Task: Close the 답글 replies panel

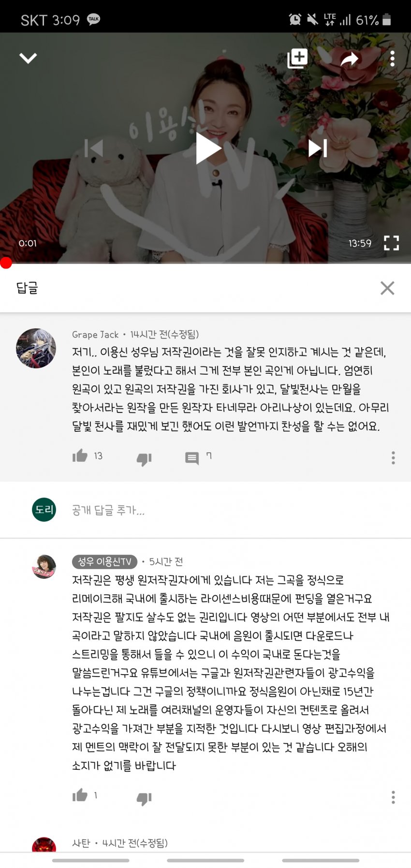Action: coord(387,288)
